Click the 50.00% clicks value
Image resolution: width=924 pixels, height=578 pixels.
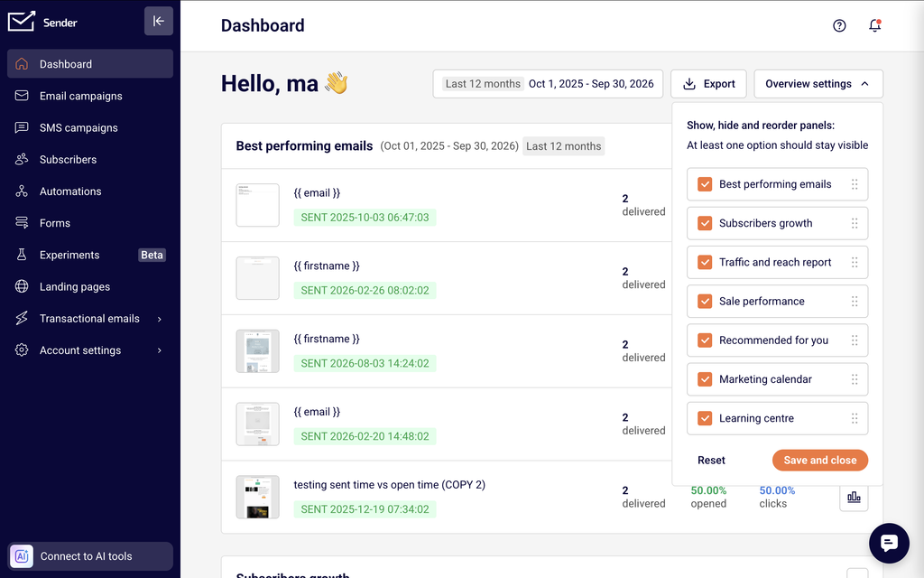tap(777, 490)
